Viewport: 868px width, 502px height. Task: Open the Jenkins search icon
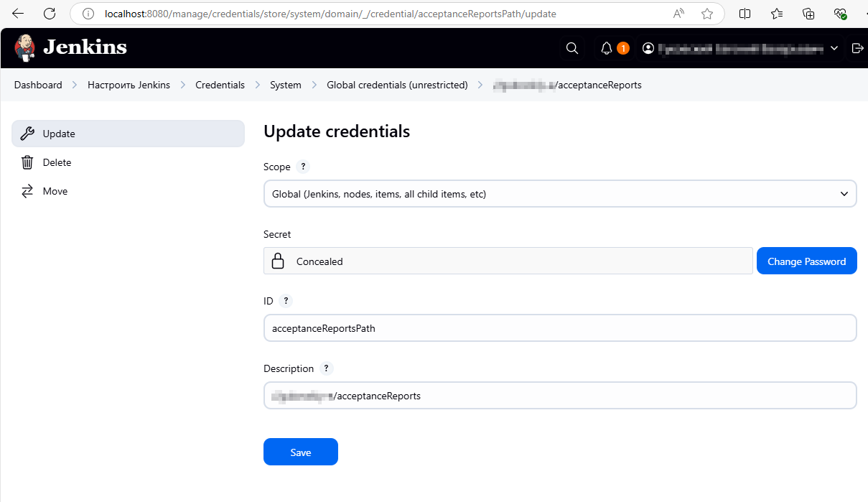pyautogui.click(x=572, y=48)
